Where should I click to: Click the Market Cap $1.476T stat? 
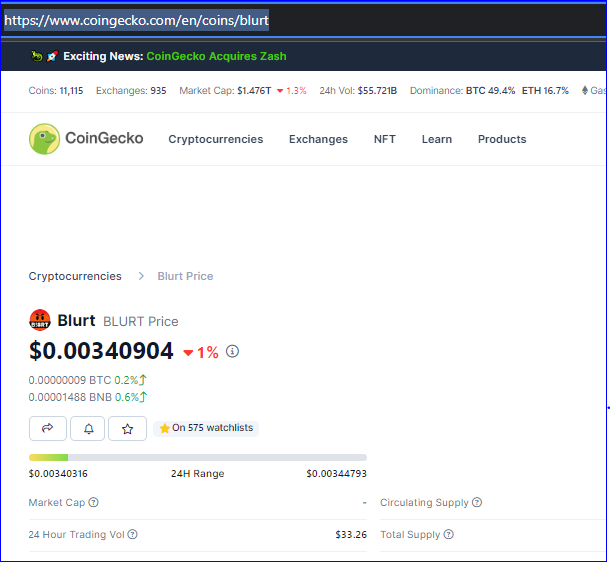pyautogui.click(x=225, y=91)
